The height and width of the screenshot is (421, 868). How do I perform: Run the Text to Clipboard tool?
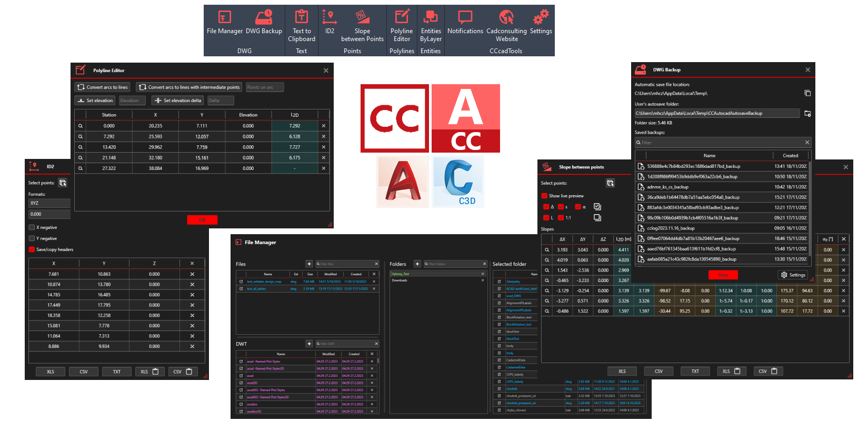302,26
